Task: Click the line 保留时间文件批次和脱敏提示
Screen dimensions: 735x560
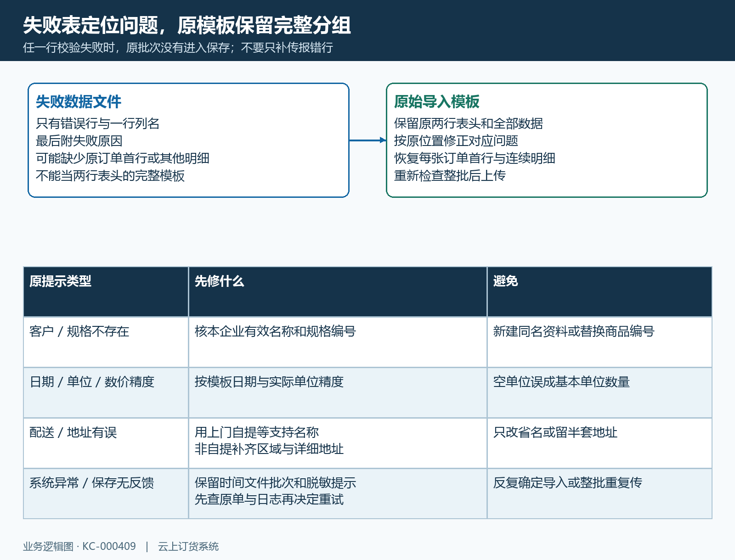Action: coord(275,483)
